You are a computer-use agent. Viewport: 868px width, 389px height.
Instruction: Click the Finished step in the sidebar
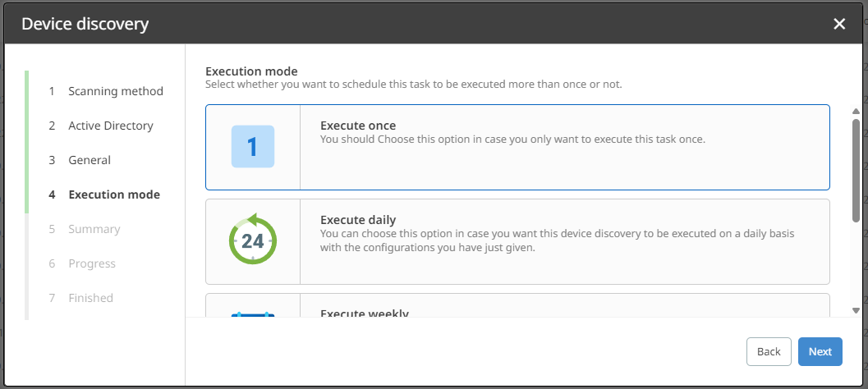[x=90, y=298]
